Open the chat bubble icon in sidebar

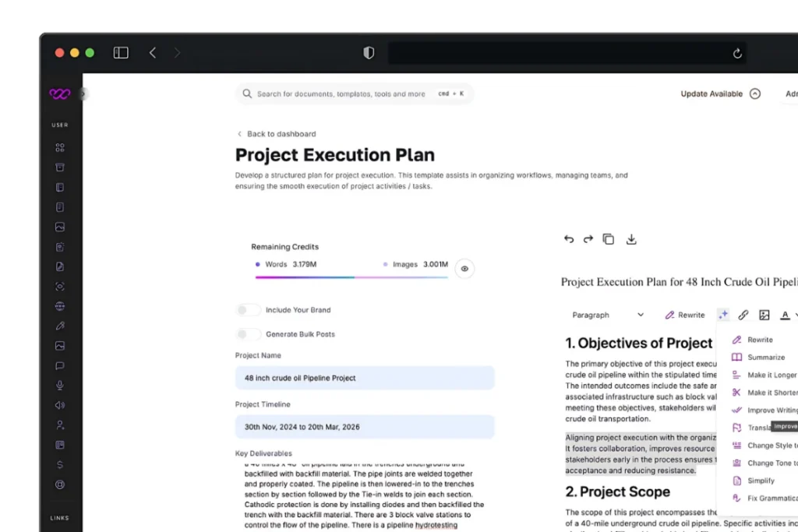coord(59,365)
